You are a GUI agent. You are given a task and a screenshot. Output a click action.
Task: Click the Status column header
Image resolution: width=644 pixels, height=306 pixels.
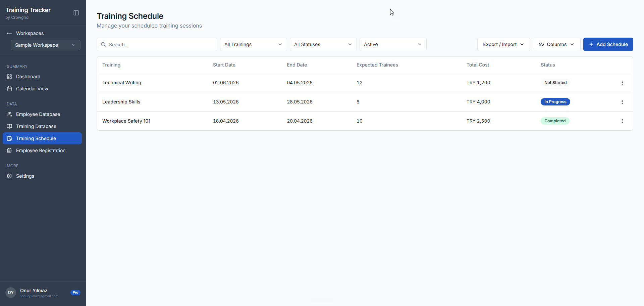pyautogui.click(x=548, y=65)
